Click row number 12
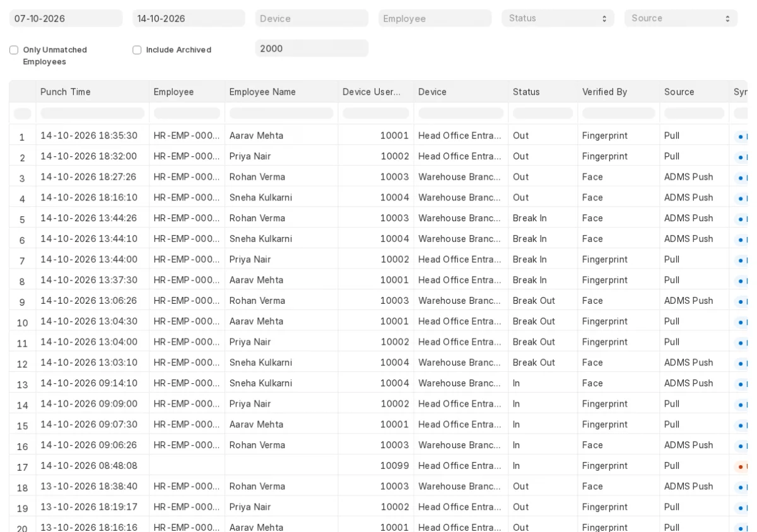 point(22,364)
